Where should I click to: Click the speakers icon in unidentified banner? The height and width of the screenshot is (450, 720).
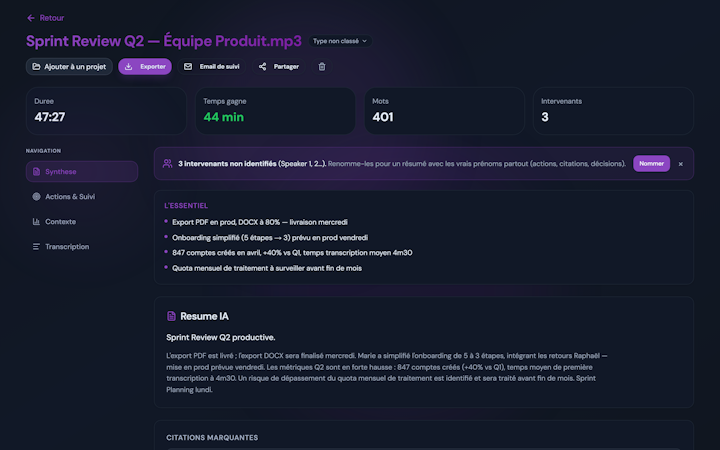(x=168, y=163)
